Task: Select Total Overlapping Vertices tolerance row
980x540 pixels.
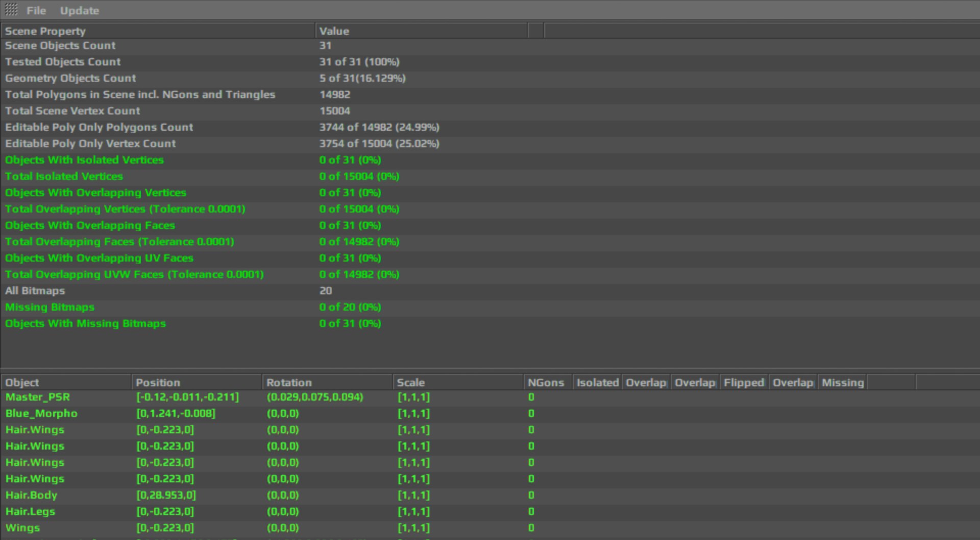Action: (x=490, y=209)
